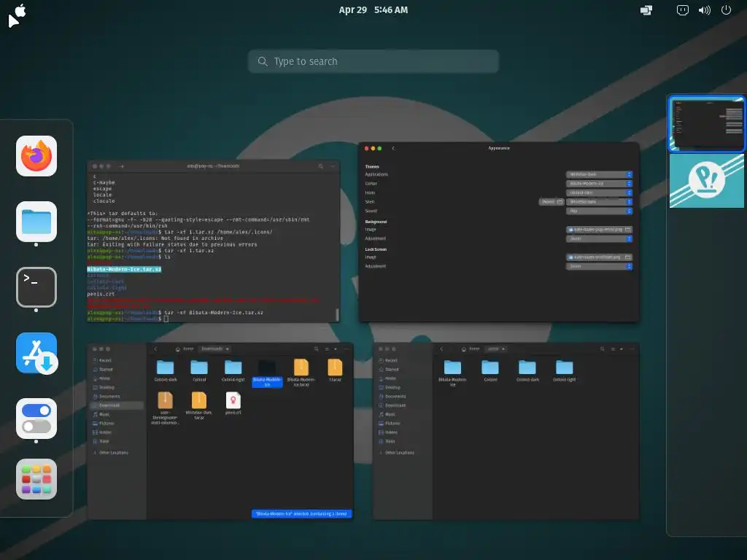
Task: Open view options arrow in Downloads Files window
Action: pos(336,349)
